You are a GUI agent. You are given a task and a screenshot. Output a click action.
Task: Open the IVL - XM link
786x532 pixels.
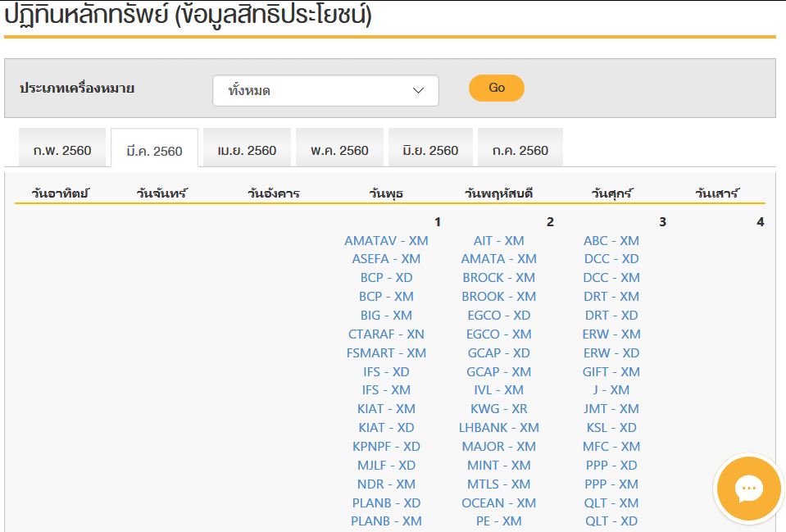point(499,389)
